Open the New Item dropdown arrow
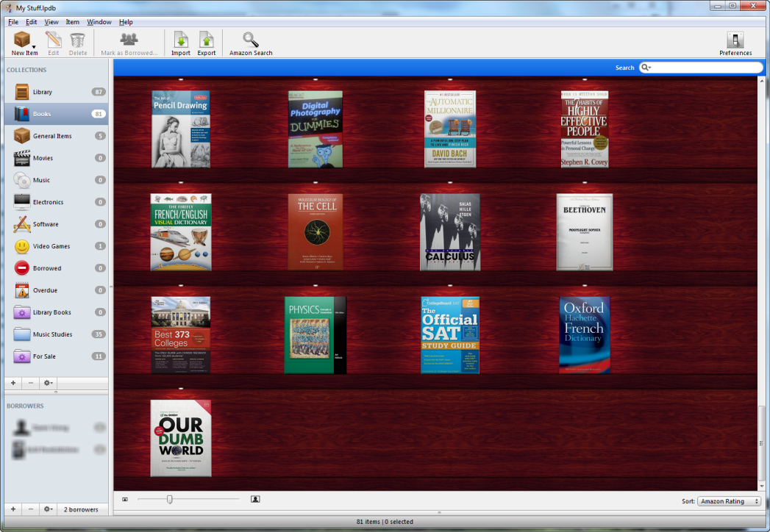This screenshot has width=770, height=532. tap(34, 46)
